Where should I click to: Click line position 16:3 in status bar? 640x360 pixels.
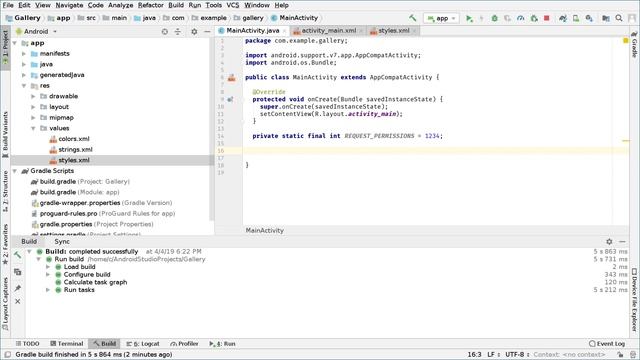pos(474,355)
